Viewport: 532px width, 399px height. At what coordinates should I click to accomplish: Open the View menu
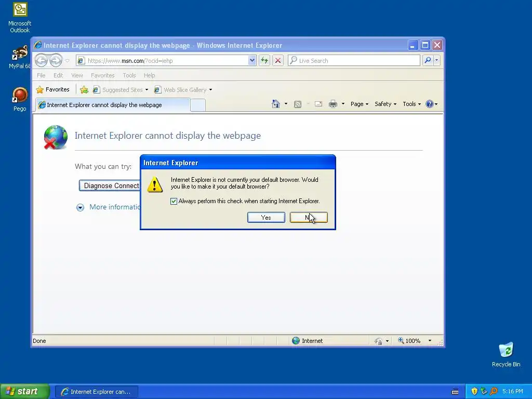77,75
